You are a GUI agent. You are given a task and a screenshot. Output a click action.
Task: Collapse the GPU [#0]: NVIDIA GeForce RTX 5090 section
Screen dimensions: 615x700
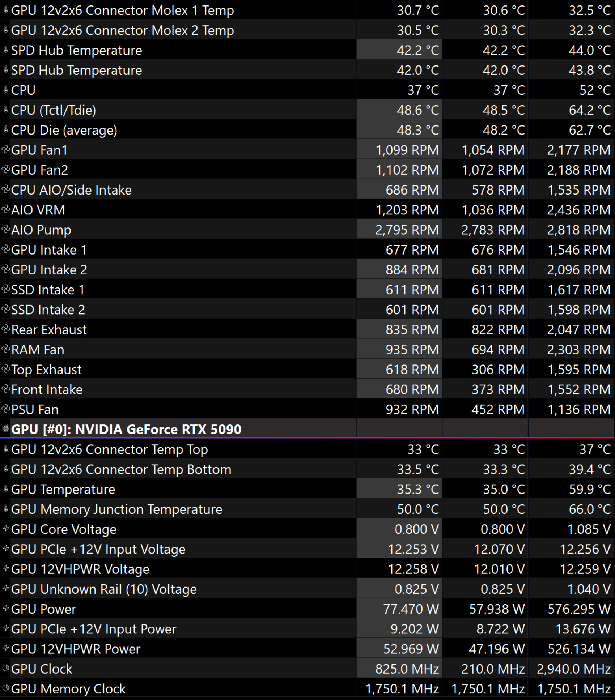[x=5, y=429]
